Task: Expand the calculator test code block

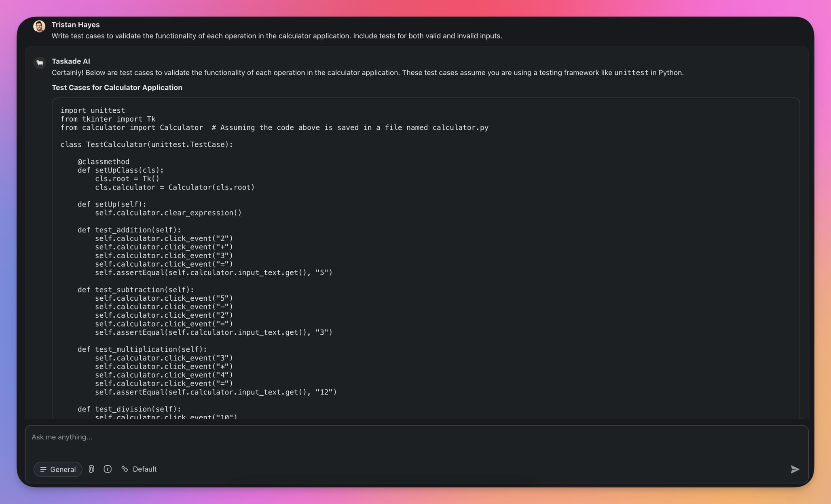Action: click(x=425, y=259)
